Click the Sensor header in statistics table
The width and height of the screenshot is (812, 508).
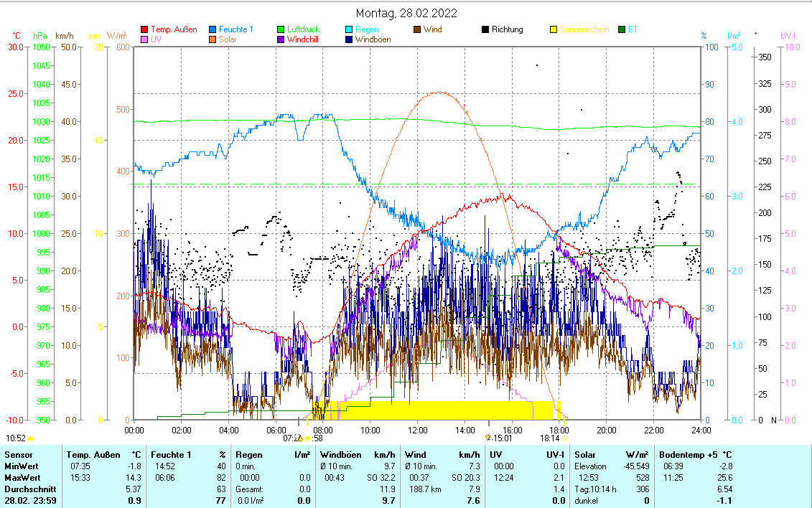[18, 454]
